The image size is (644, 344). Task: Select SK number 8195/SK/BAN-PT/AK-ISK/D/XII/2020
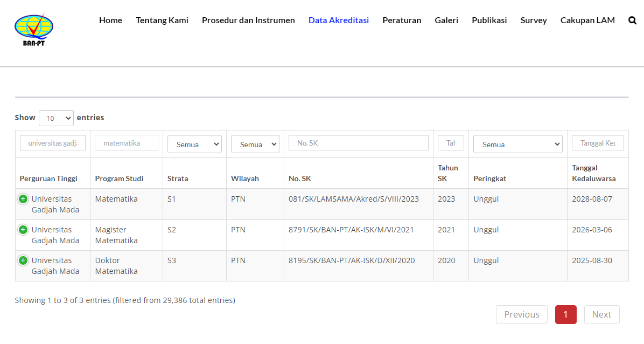tap(352, 260)
